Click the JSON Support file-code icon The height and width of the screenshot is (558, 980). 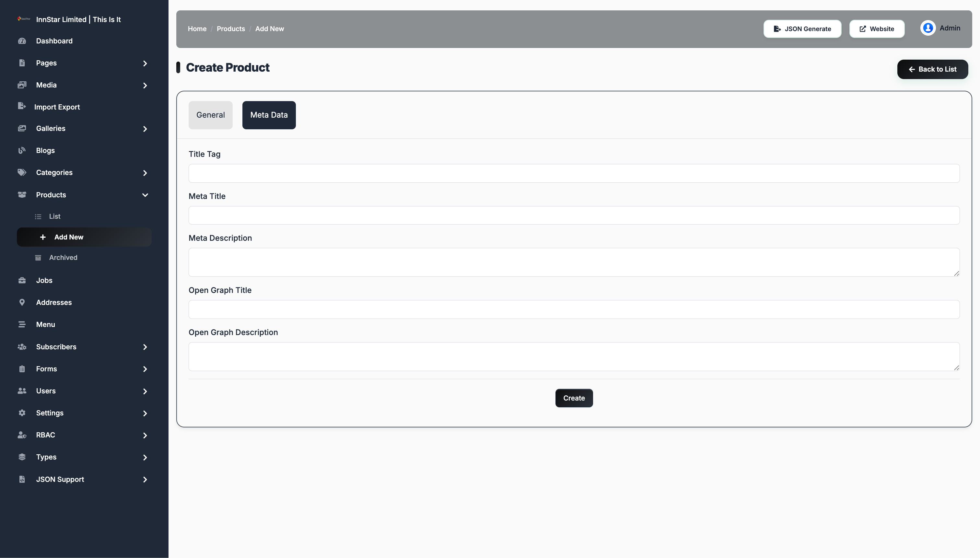pyautogui.click(x=22, y=480)
